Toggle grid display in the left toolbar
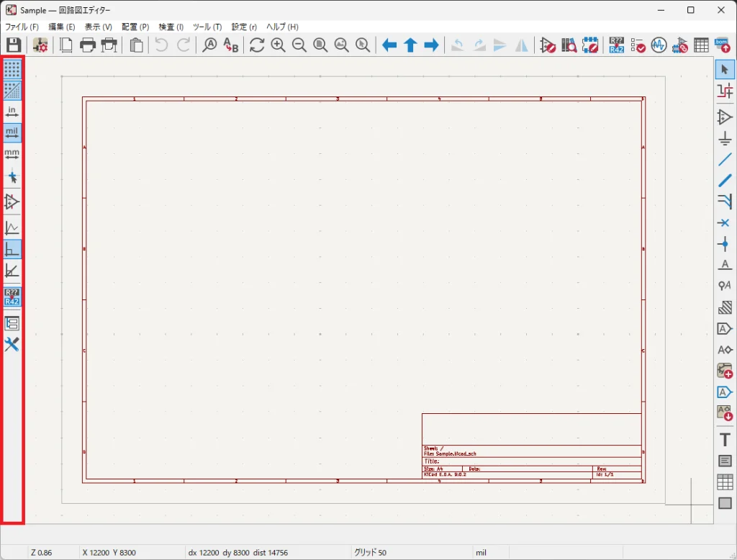 click(x=12, y=69)
